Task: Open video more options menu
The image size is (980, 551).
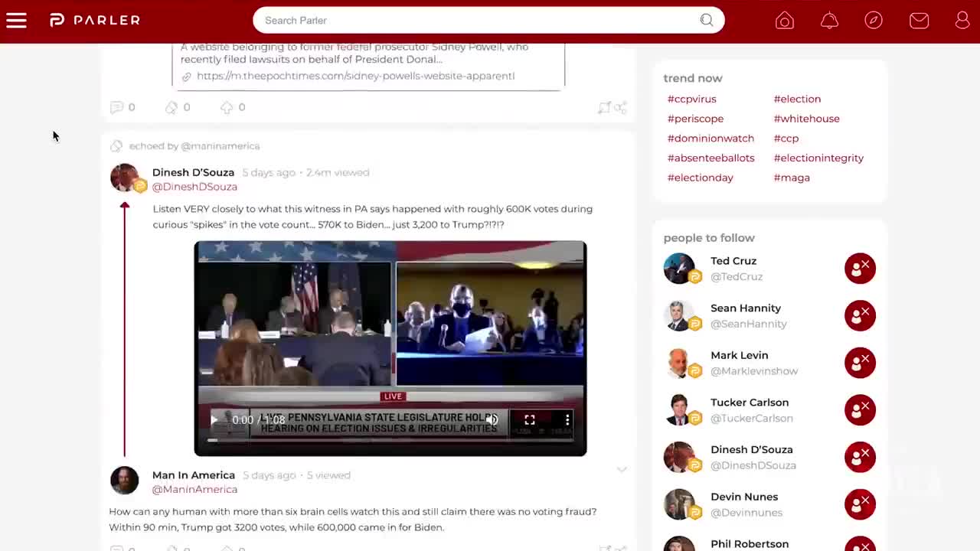Action: click(x=567, y=419)
